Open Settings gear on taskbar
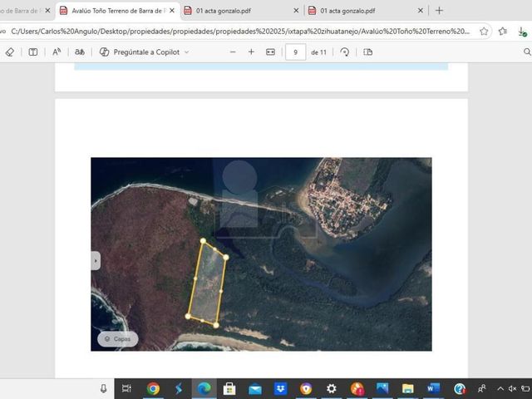Viewport: 532px width, 399px height. tap(331, 388)
